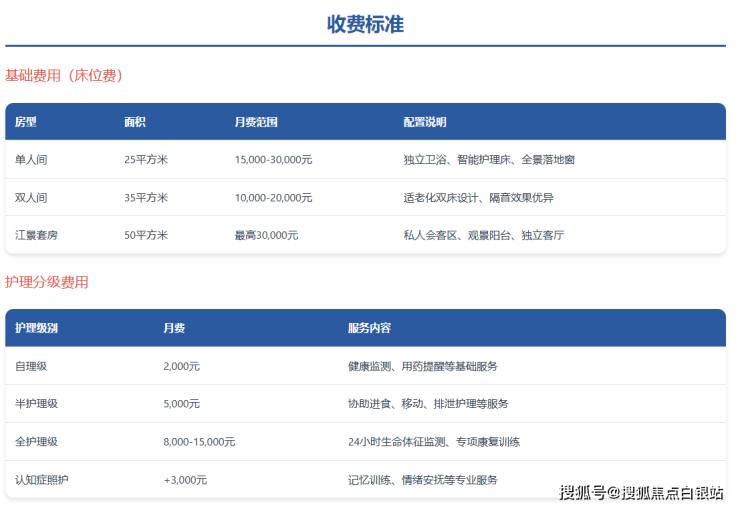Select the 护理分级费用 section heading

click(x=47, y=282)
